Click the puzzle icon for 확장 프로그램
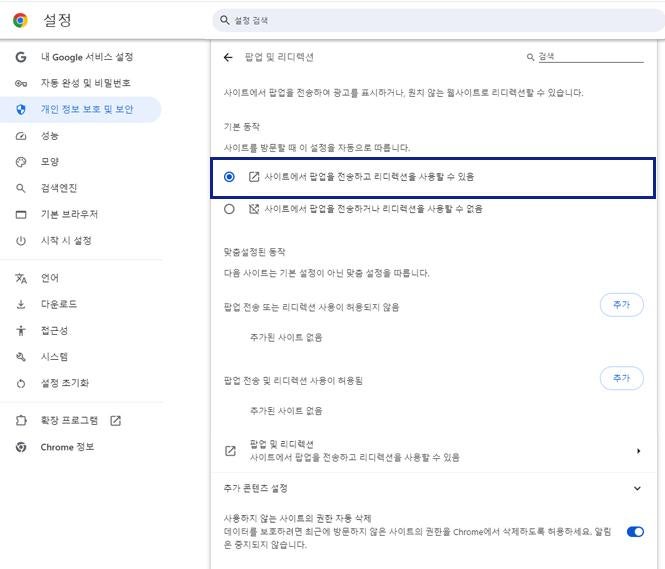The image size is (665, 569). tap(21, 421)
